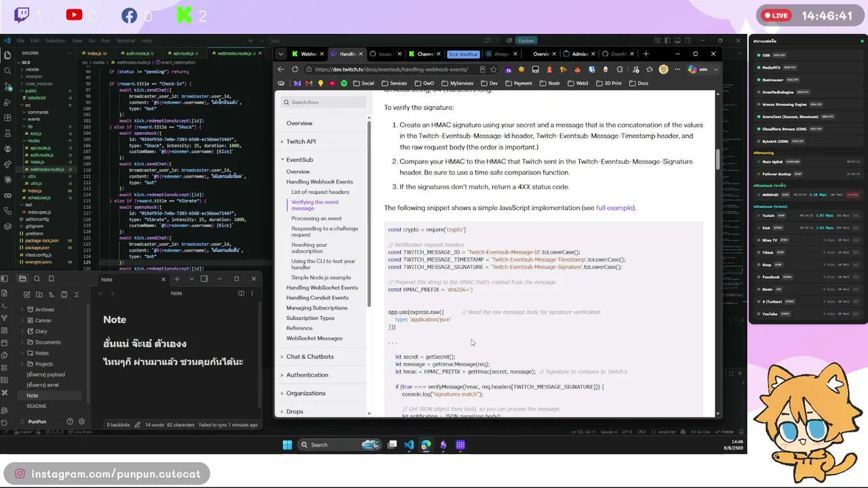Open the full example link

pos(615,208)
